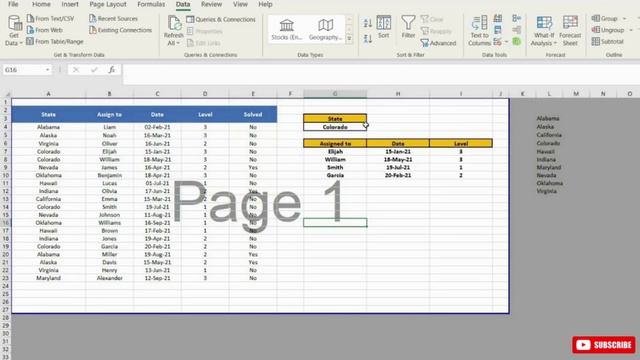Switch to the View tab
Screen dimensions: 640x360
coord(240,4)
